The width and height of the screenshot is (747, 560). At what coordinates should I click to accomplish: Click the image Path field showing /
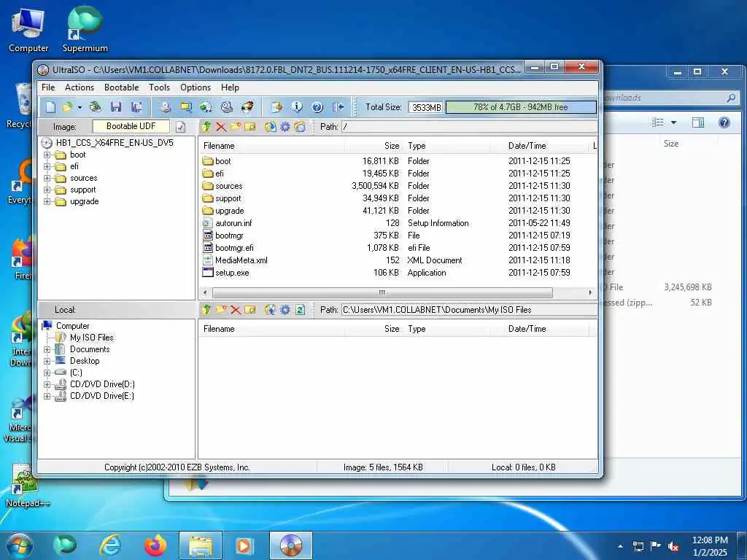pyautogui.click(x=469, y=127)
